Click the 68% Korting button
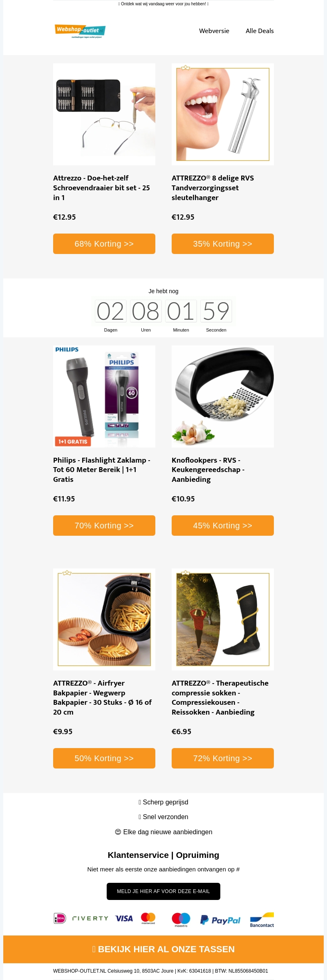This screenshot has height=980, width=327. (104, 244)
